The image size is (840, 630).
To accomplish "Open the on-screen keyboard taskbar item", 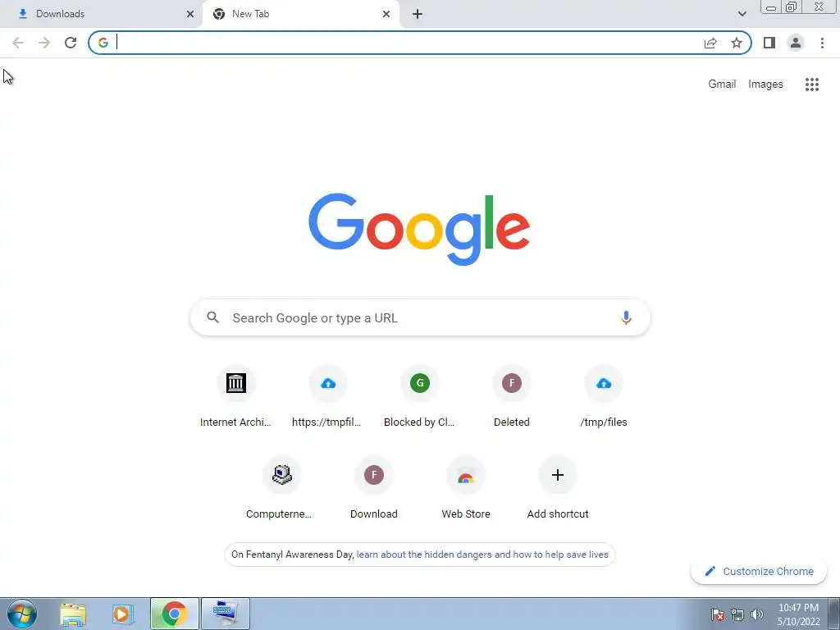I will (x=226, y=614).
